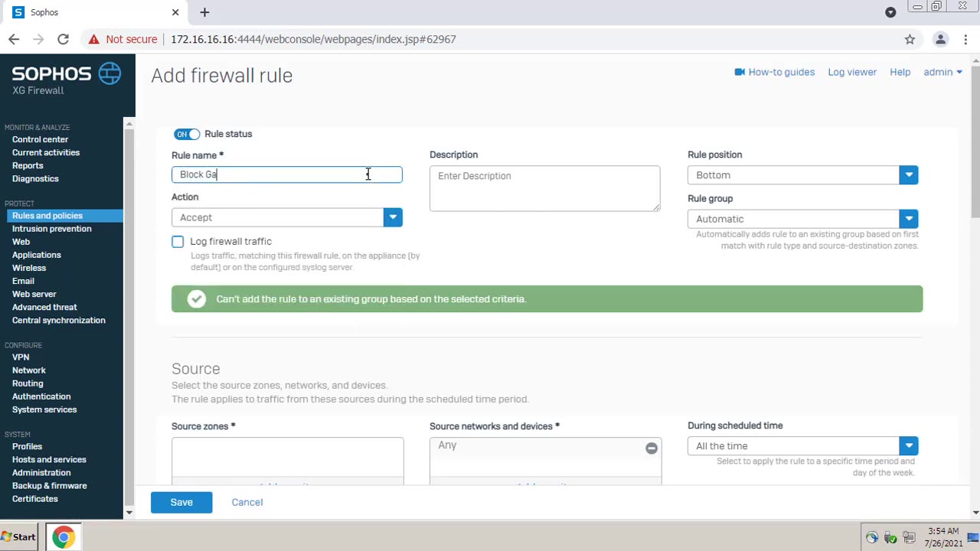
Task: Reload the page with refresh icon
Action: [x=63, y=39]
